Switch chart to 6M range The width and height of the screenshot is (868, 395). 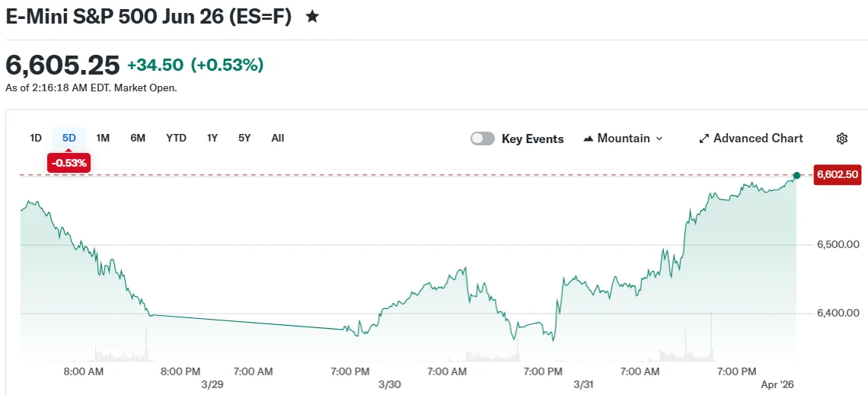(138, 138)
